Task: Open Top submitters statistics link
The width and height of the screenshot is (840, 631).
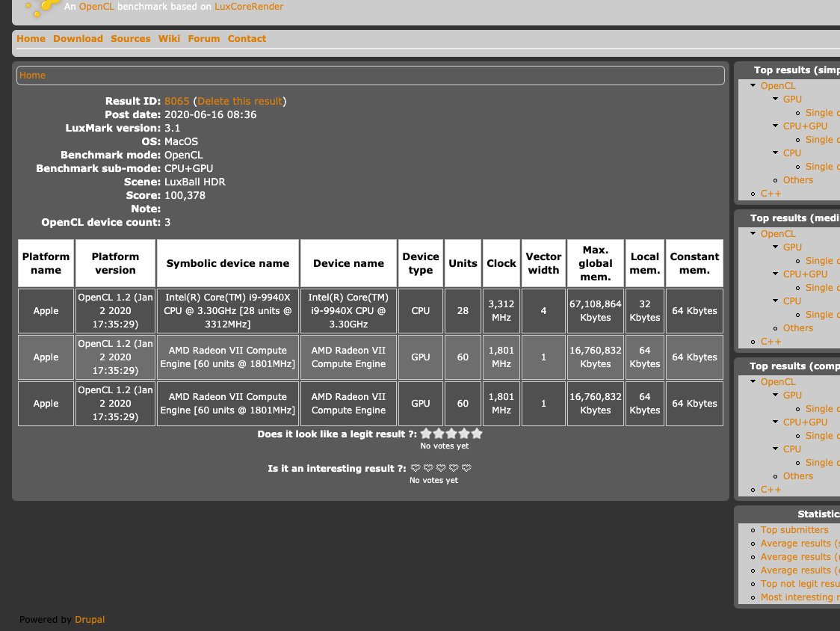Action: pyautogui.click(x=794, y=529)
